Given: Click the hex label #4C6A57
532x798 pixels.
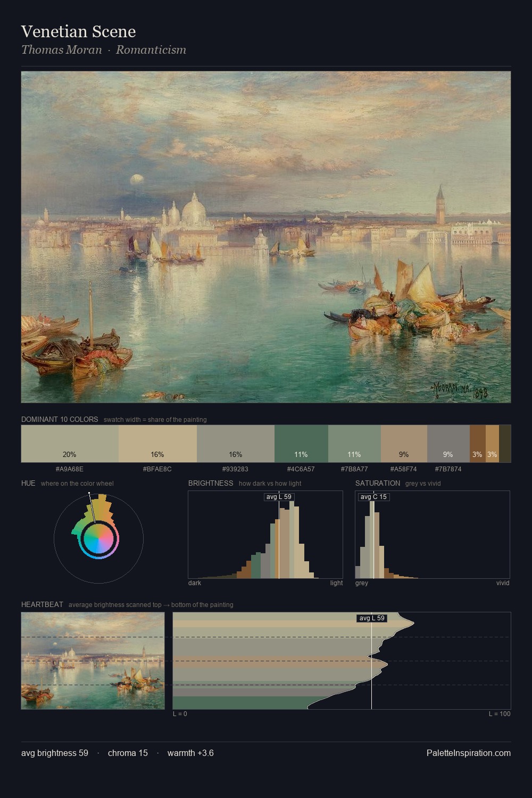Looking at the screenshot, I should (x=301, y=469).
